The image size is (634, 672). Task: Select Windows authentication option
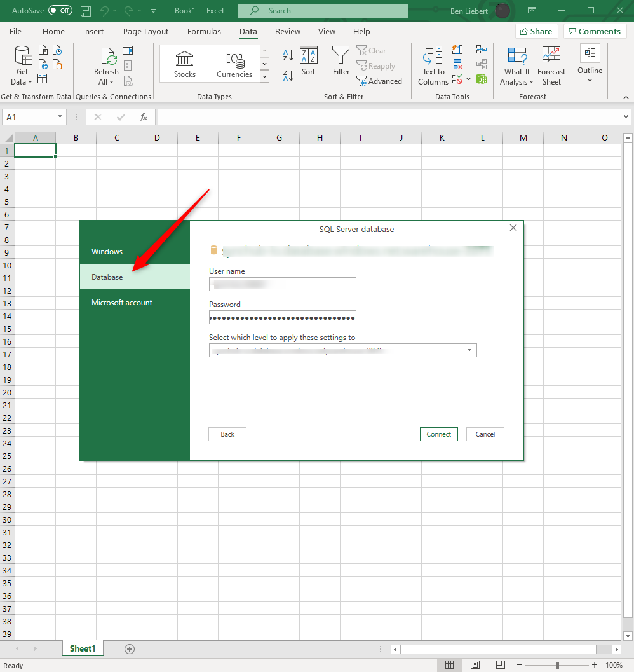[107, 252]
